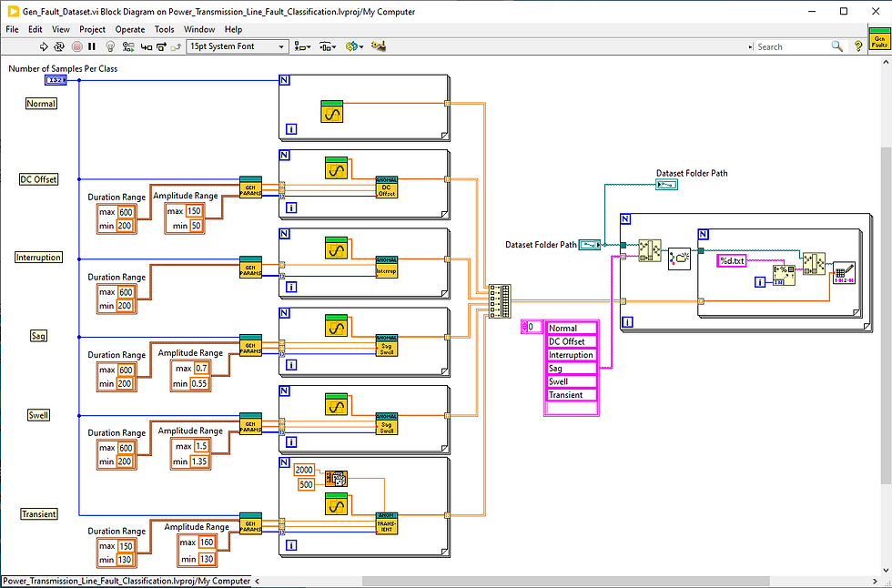This screenshot has height=588, width=892.
Task: Select the Transient comment label
Action: (38, 514)
